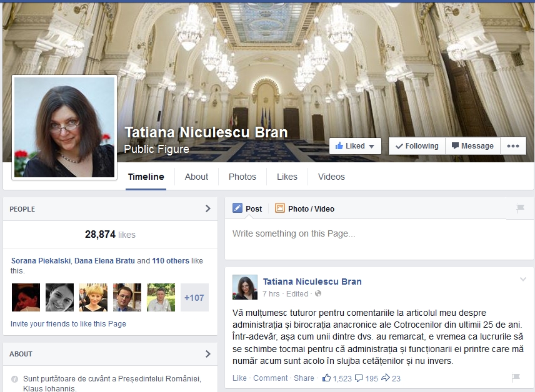Viewport: 535px width, 392px height.
Task: Open the 195 comments speech bubble icon
Action: click(360, 378)
